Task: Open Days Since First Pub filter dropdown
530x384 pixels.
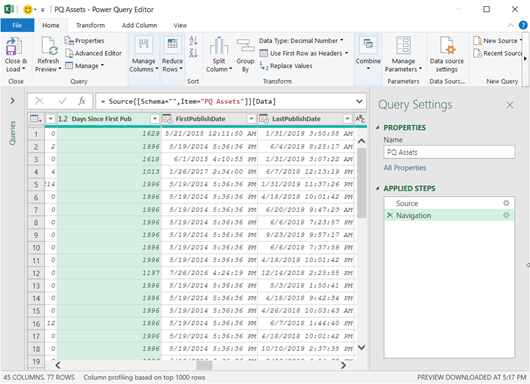Action: (x=154, y=119)
